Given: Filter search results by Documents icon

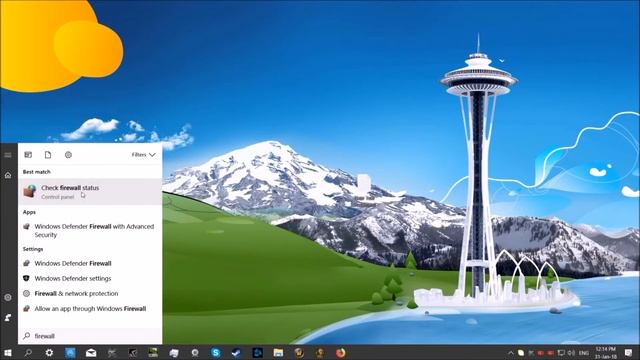Looking at the screenshot, I should tap(48, 155).
